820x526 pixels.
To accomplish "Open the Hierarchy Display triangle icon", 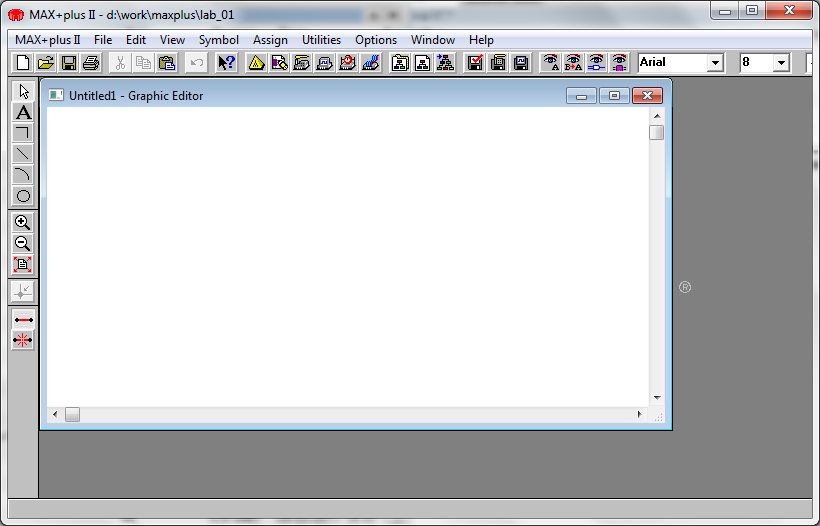I will click(256, 63).
